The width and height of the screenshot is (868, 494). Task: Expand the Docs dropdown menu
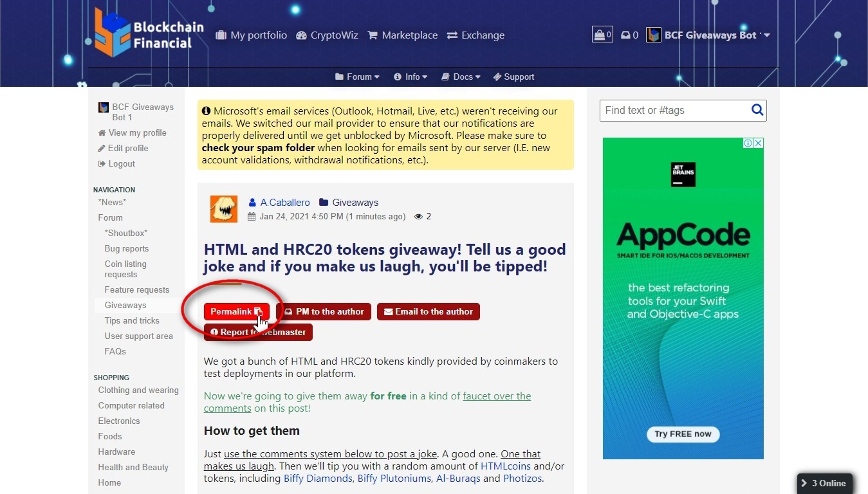pyautogui.click(x=461, y=77)
